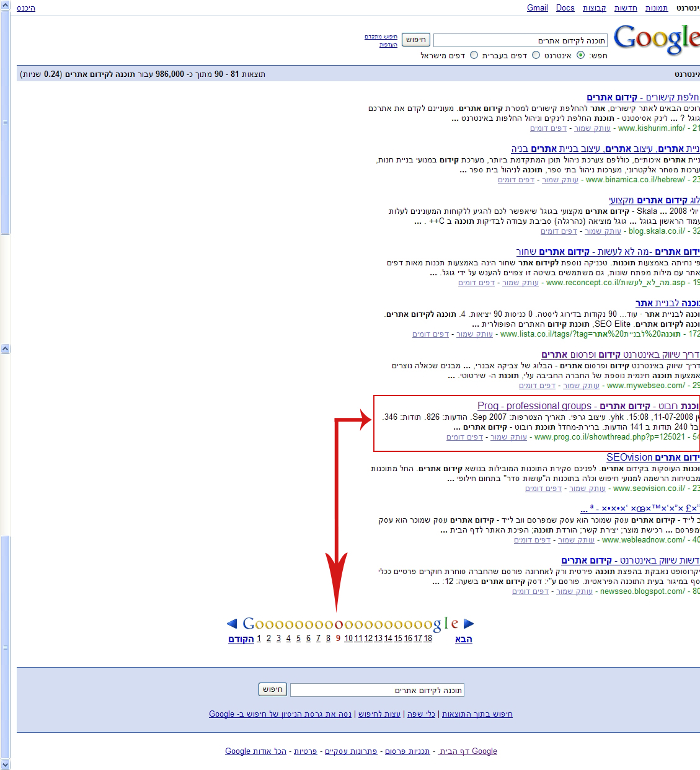This screenshot has height=770, width=700.
Task: Go to the previous page via הקודם
Action: 241,639
